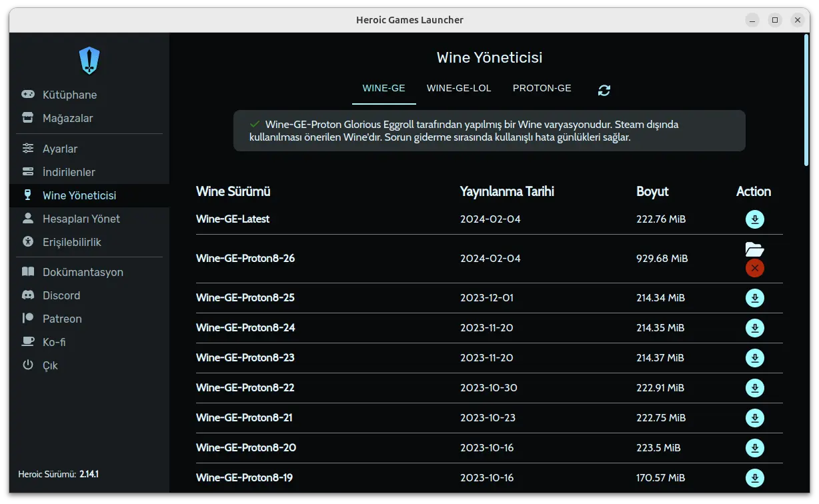Click the Boyut column header
The width and height of the screenshot is (819, 504).
point(652,191)
